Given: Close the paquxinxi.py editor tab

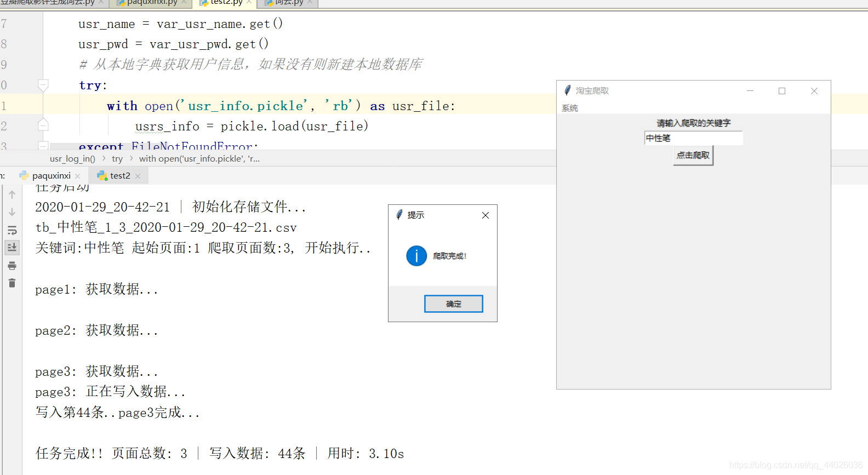Looking at the screenshot, I should point(184,2).
